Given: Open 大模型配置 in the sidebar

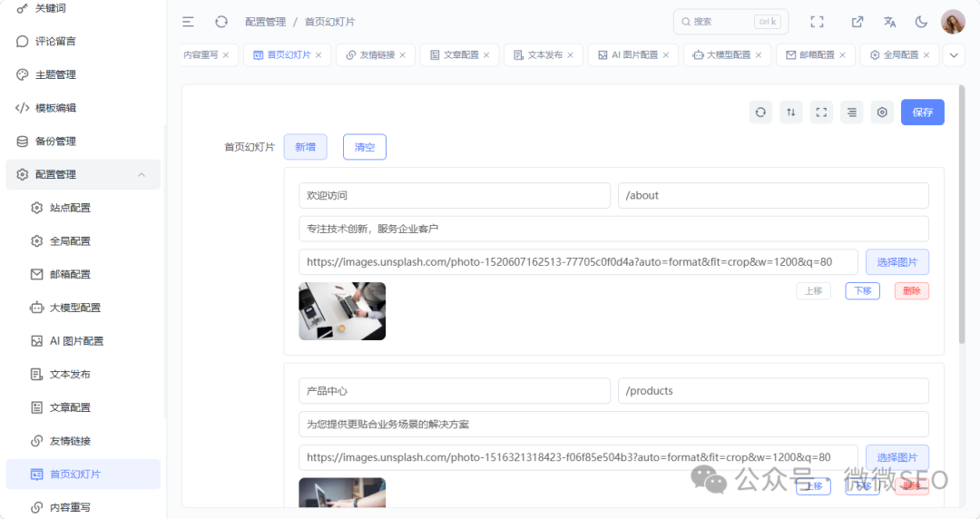Looking at the screenshot, I should 83,308.
